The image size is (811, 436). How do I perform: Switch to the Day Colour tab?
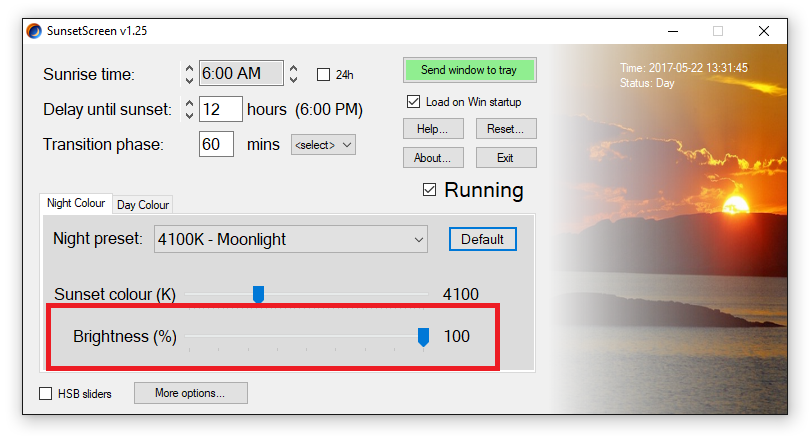tap(143, 205)
